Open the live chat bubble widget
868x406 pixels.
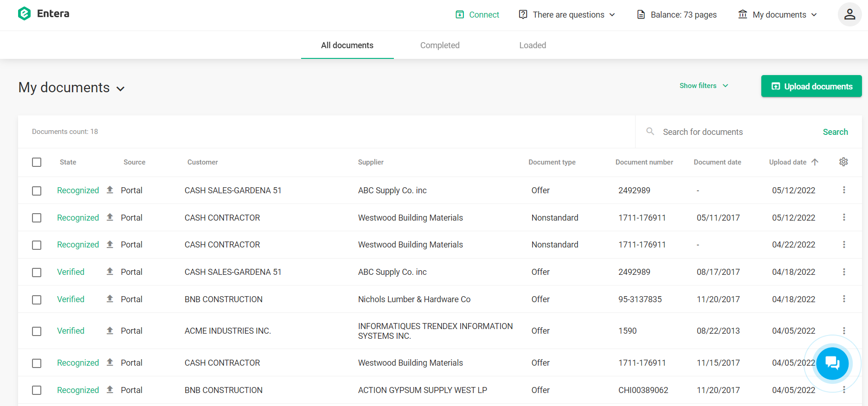(832, 363)
